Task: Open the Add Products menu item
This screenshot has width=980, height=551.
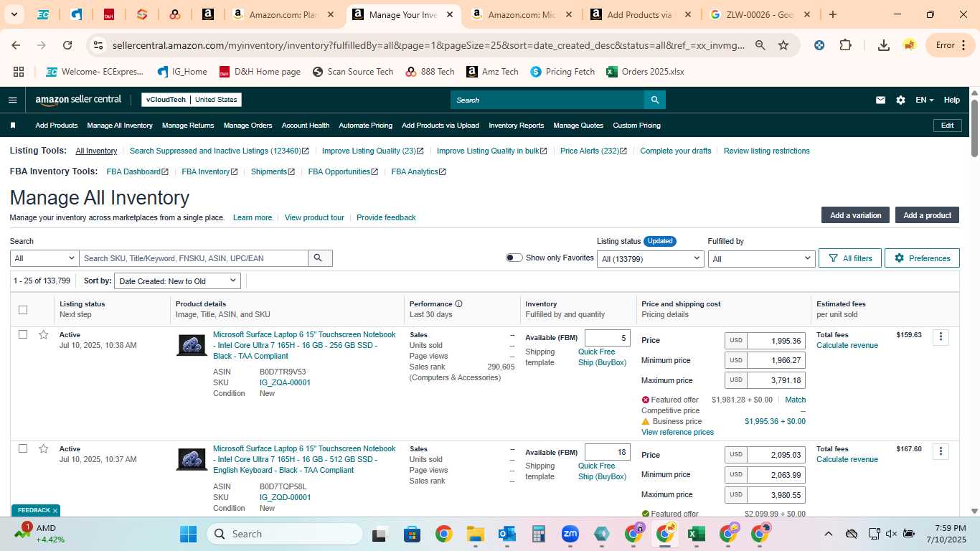Action: [57, 126]
